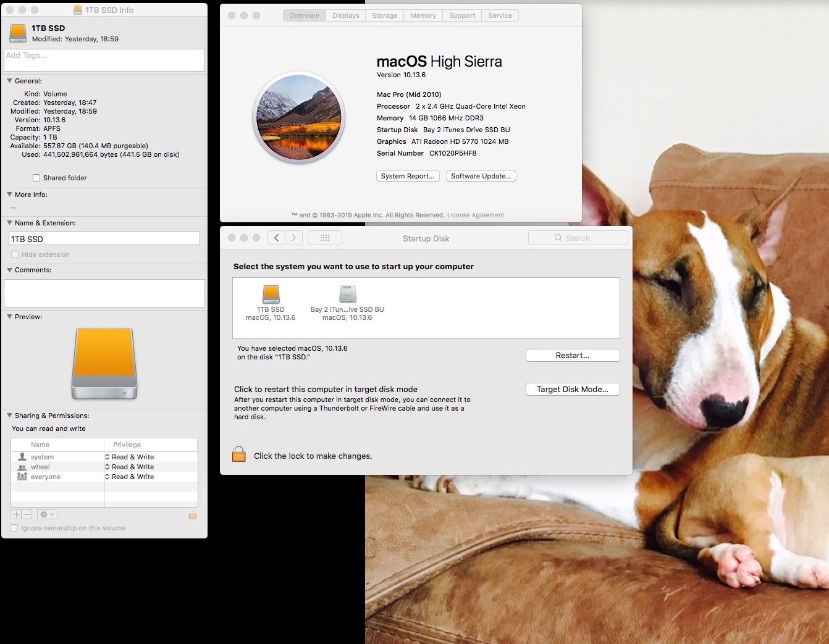
Task: Click the name field containing 1TB SSD
Action: 104,238
